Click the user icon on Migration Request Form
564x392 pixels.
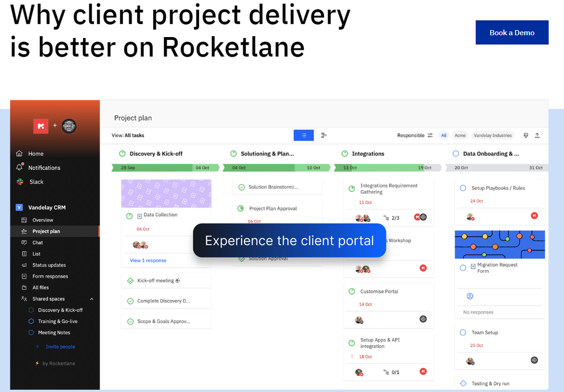point(470,296)
